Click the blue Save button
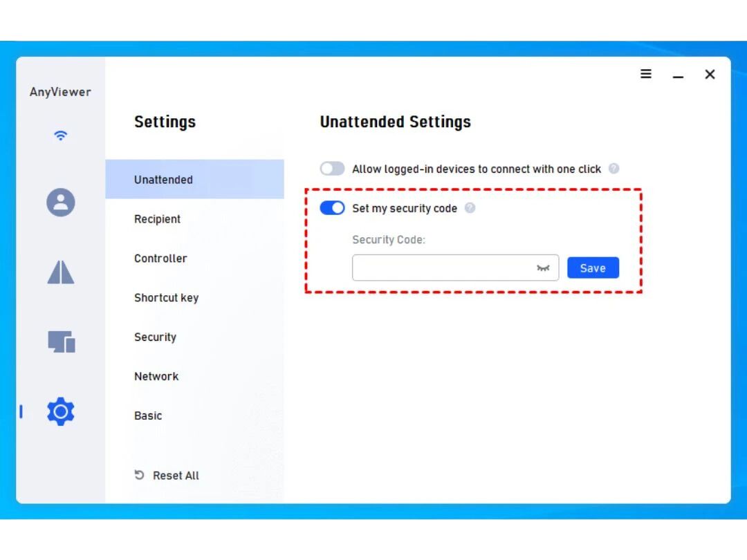This screenshot has width=747, height=560. point(593,268)
